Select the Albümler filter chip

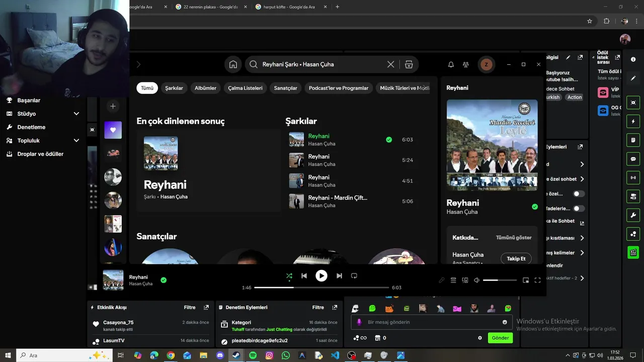click(205, 88)
